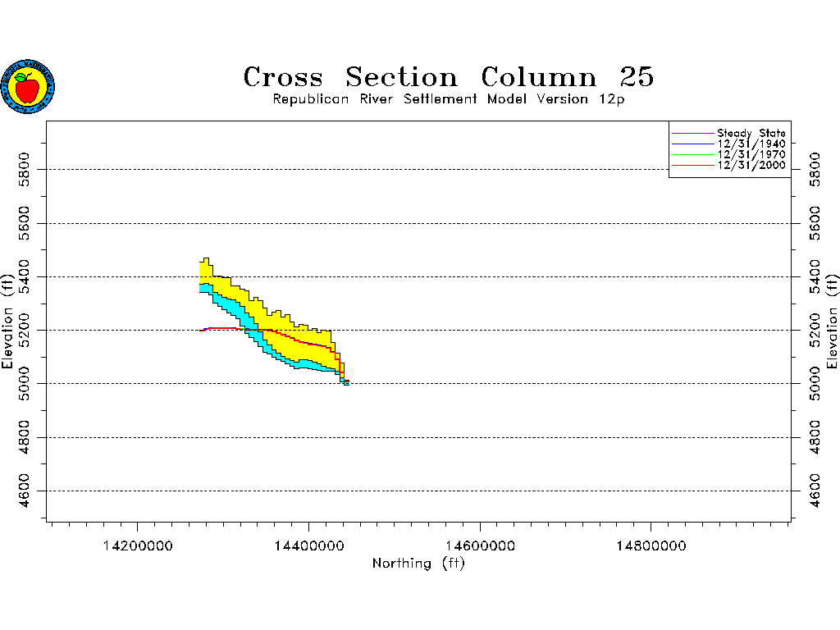
Task: Click the 4800 label on right axis
Action: point(815,437)
